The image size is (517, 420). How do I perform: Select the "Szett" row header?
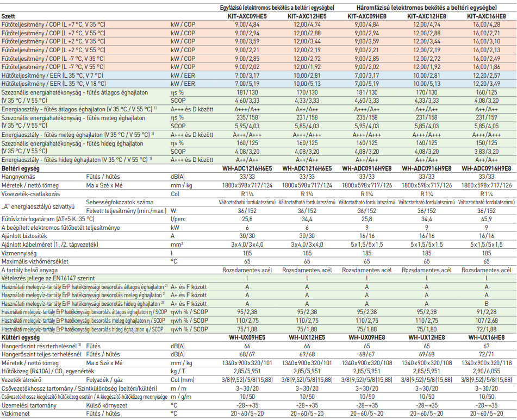pos(8,16)
